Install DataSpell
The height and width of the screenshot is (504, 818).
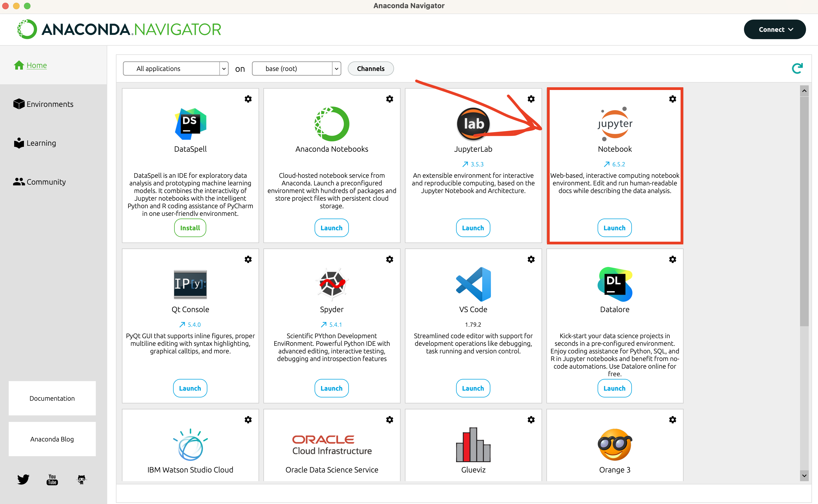point(190,228)
